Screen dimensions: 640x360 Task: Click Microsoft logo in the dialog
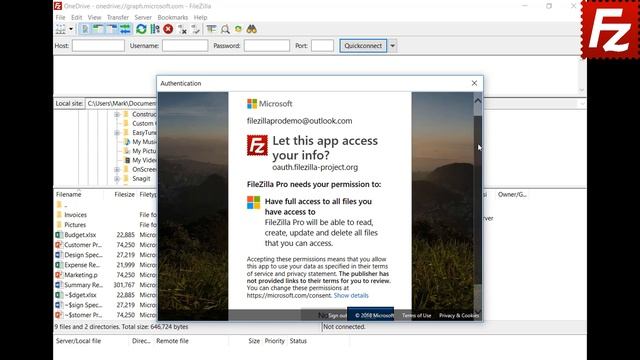tap(269, 104)
